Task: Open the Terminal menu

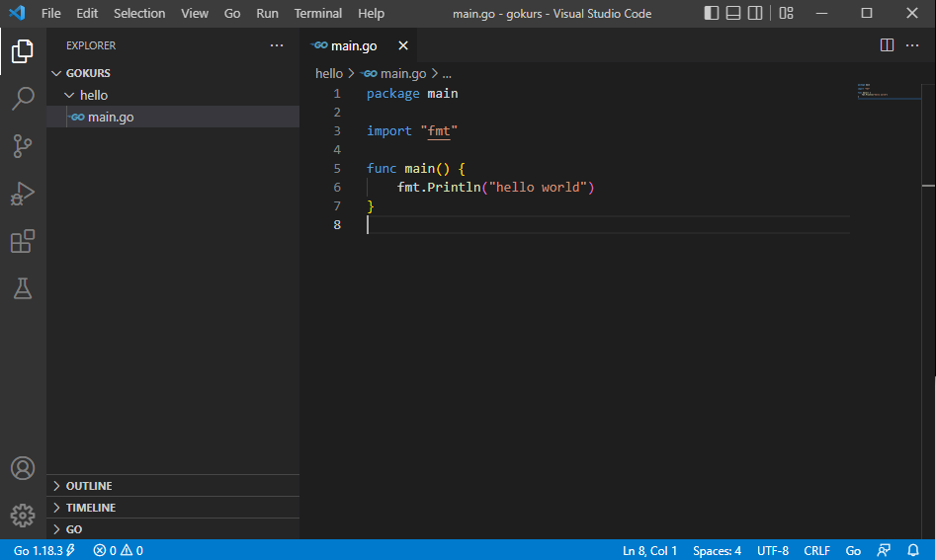Action: (317, 13)
